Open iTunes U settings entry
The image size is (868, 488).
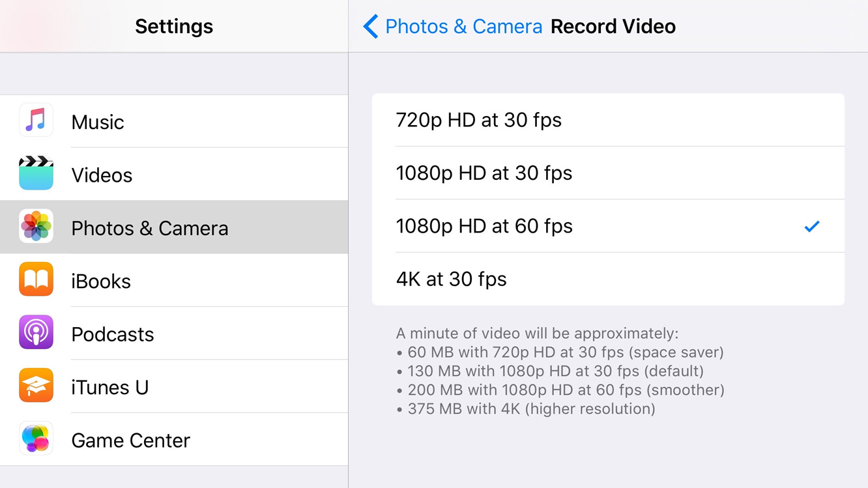pos(174,386)
